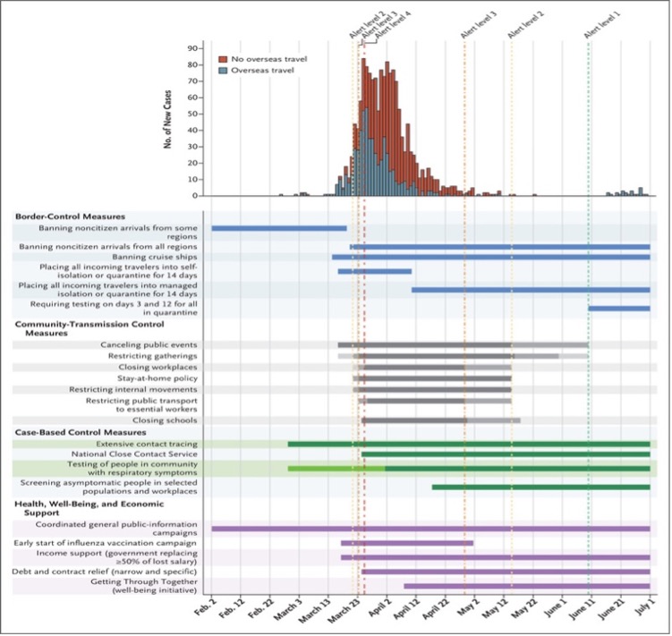The height and width of the screenshot is (636, 672).
Task: Click the 'Closing schools' label
Action: [165, 420]
